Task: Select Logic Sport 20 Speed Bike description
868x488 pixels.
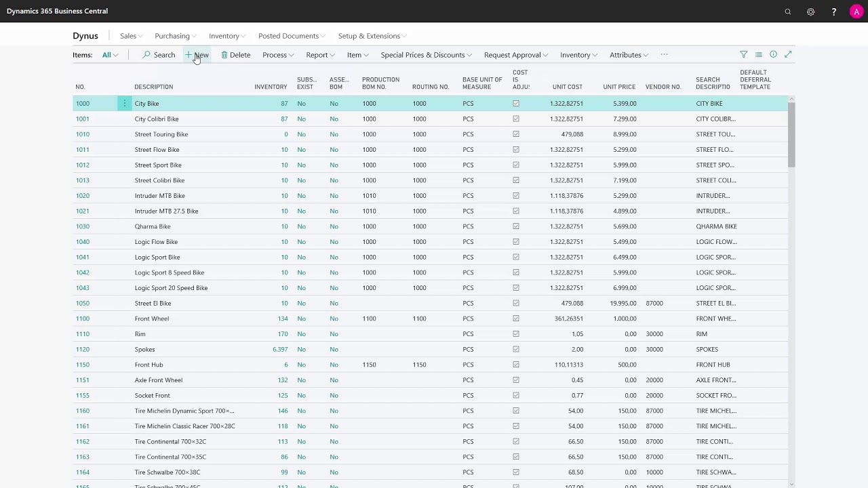Action: (172, 287)
